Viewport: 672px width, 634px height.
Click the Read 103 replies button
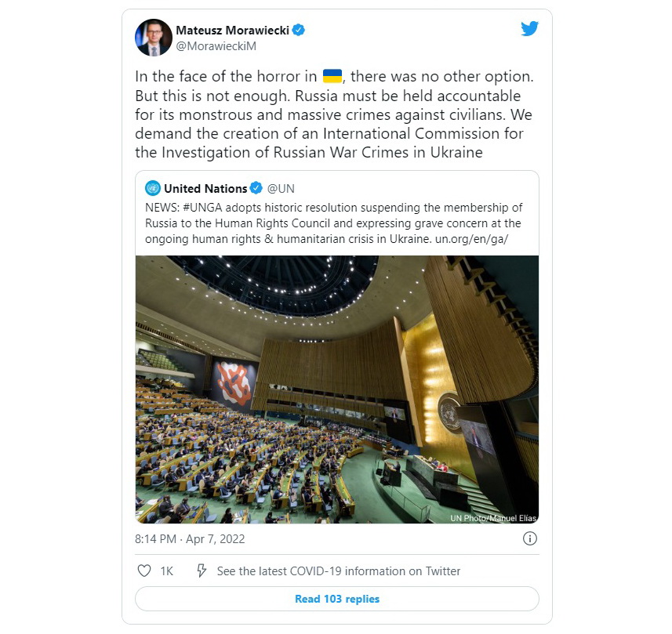(337, 599)
